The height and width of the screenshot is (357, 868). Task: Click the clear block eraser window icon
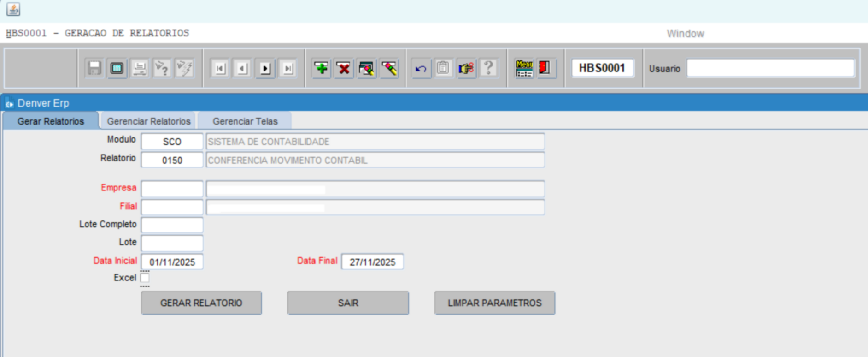pyautogui.click(x=366, y=69)
